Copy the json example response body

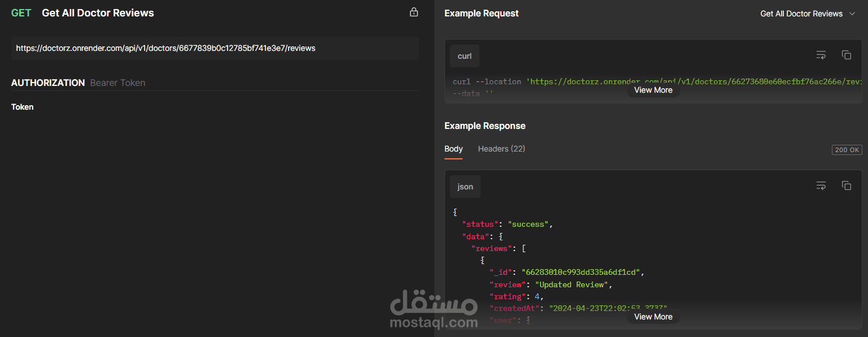(x=847, y=185)
